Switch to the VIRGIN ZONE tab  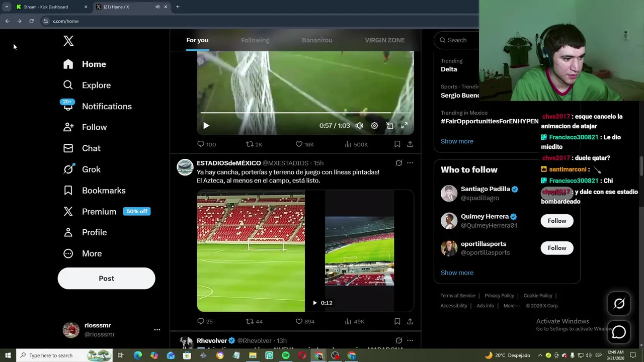384,40
